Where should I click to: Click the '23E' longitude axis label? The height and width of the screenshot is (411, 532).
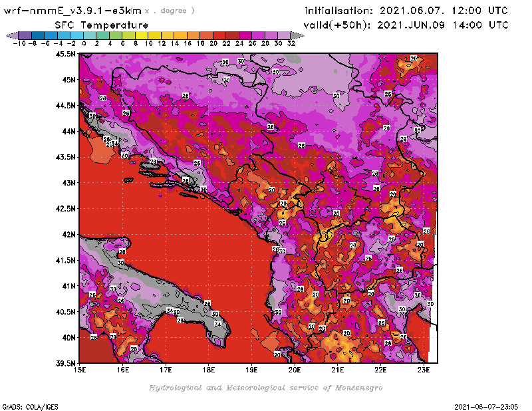423,369
